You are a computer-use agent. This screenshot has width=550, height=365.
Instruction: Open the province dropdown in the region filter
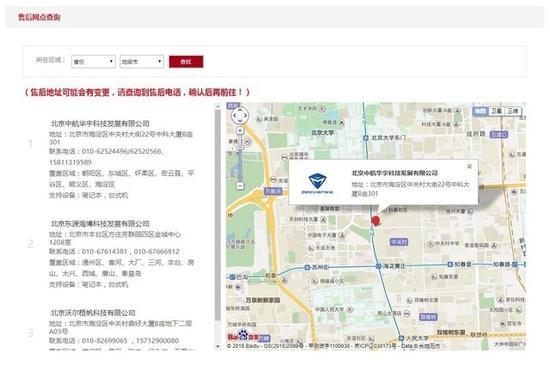93,62
